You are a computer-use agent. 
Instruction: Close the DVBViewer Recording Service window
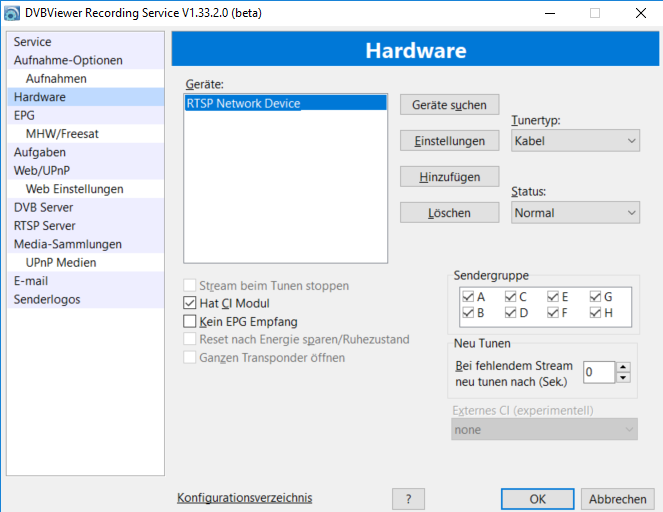(641, 13)
